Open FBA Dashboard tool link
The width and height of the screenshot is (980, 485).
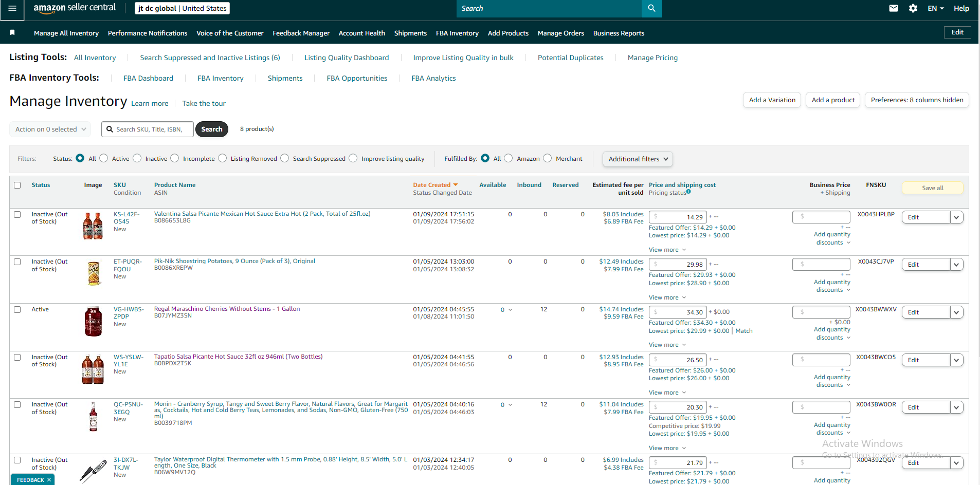(148, 78)
